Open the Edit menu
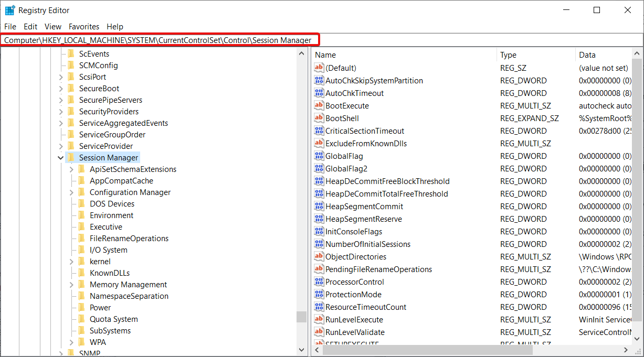644x357 pixels. (x=30, y=26)
